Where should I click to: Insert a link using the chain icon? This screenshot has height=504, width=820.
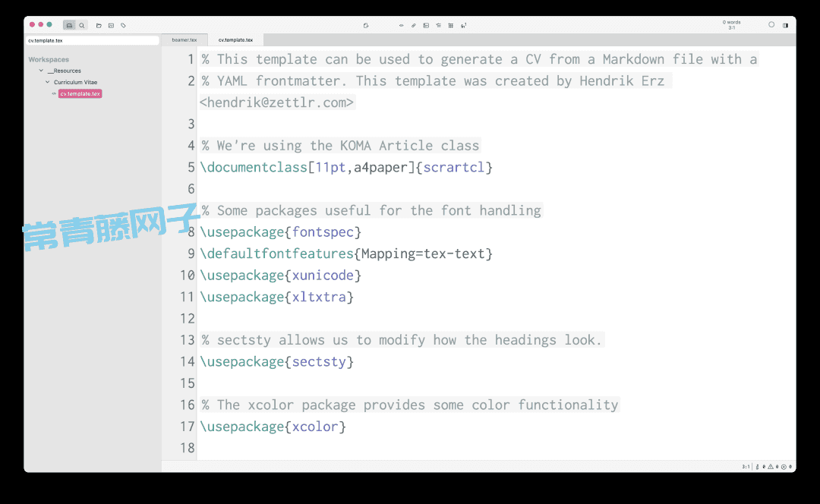pyautogui.click(x=414, y=25)
